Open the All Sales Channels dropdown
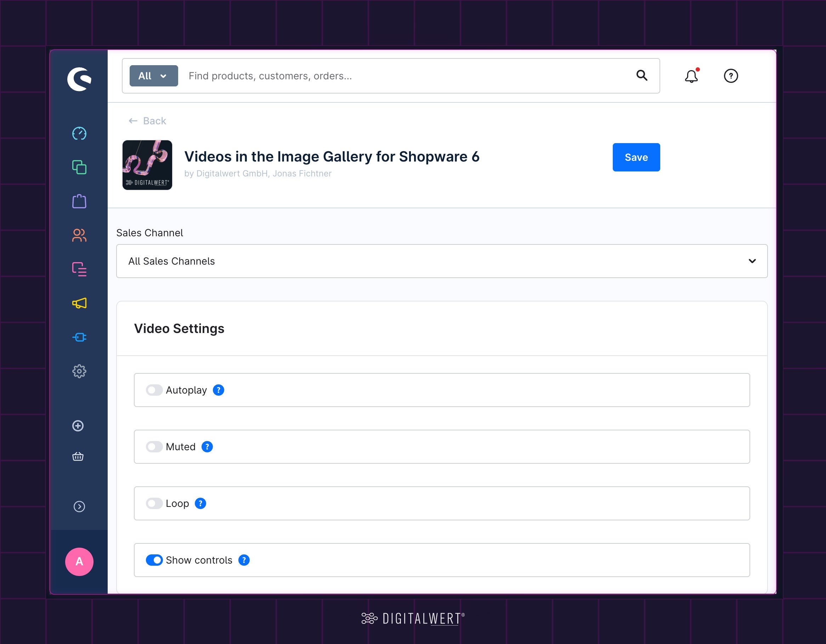 (442, 261)
